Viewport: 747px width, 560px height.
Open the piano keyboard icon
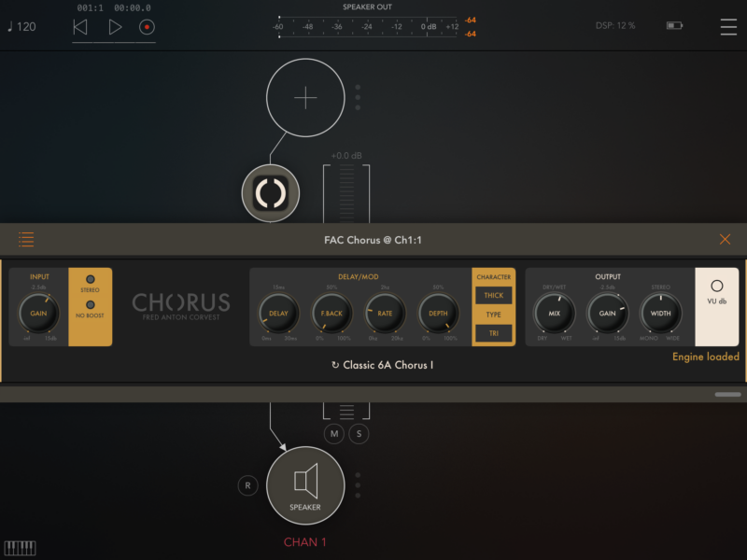20,548
